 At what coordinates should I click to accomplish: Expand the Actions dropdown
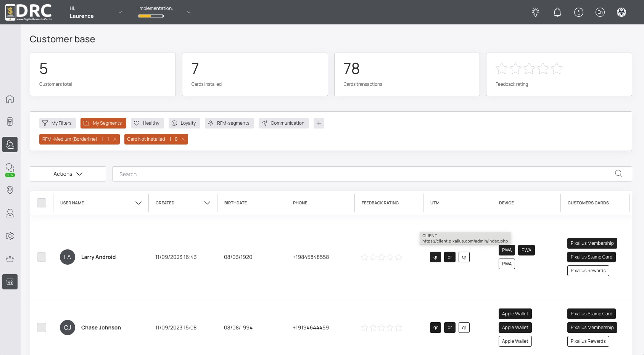[x=68, y=174]
